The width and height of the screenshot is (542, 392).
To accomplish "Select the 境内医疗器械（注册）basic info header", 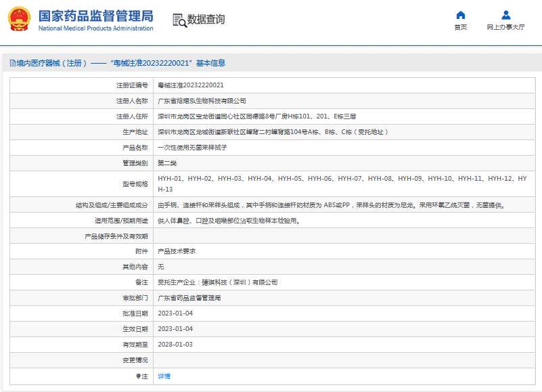I will (x=117, y=64).
